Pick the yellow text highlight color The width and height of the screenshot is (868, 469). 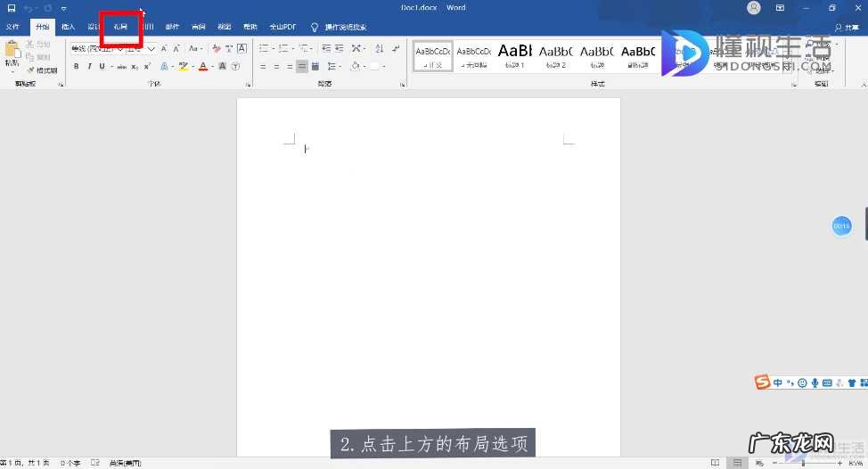184,67
